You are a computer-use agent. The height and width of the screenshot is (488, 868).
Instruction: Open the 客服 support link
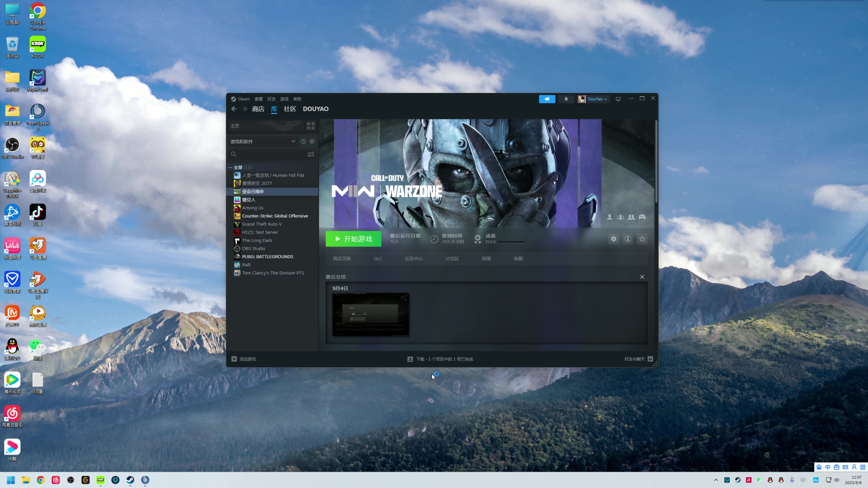tap(518, 259)
